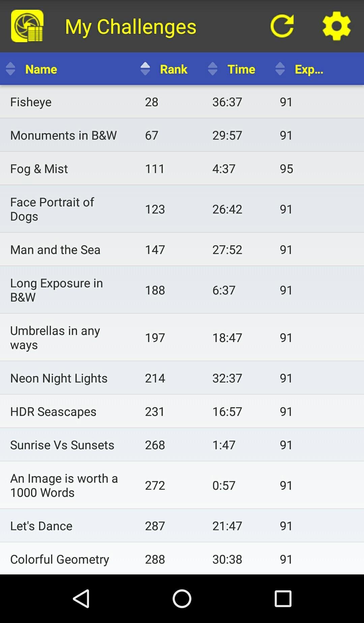Open Monuments in B&W challenge
Viewport: 364px width, 623px height.
click(182, 135)
